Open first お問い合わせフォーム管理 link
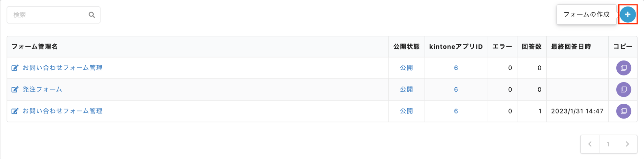 (62, 68)
